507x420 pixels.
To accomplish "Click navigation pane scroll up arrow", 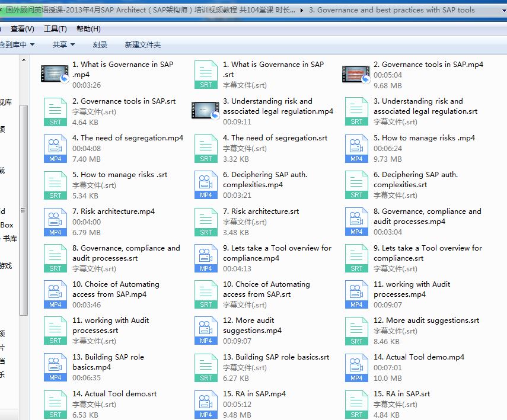I will click(24, 60).
